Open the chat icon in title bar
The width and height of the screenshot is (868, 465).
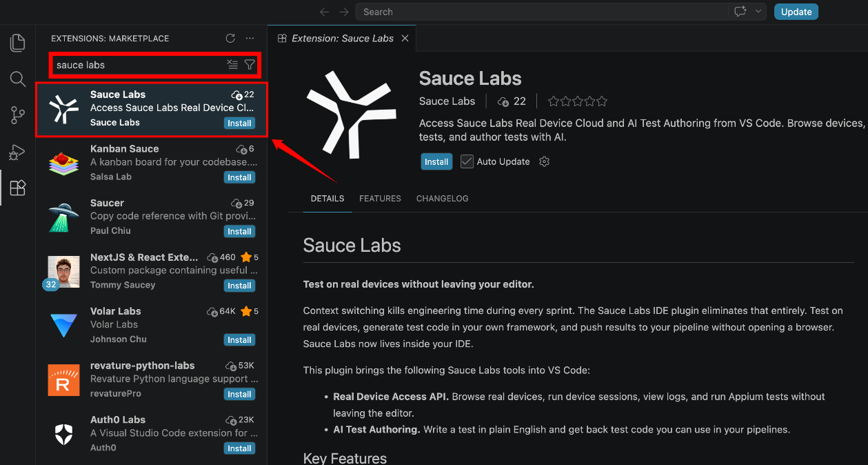pyautogui.click(x=740, y=12)
